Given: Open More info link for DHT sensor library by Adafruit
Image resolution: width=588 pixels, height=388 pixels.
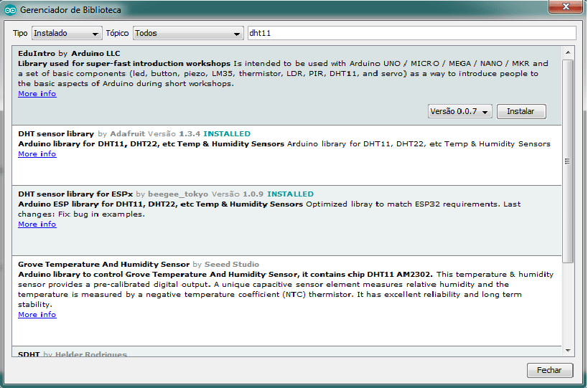Looking at the screenshot, I should pos(37,154).
